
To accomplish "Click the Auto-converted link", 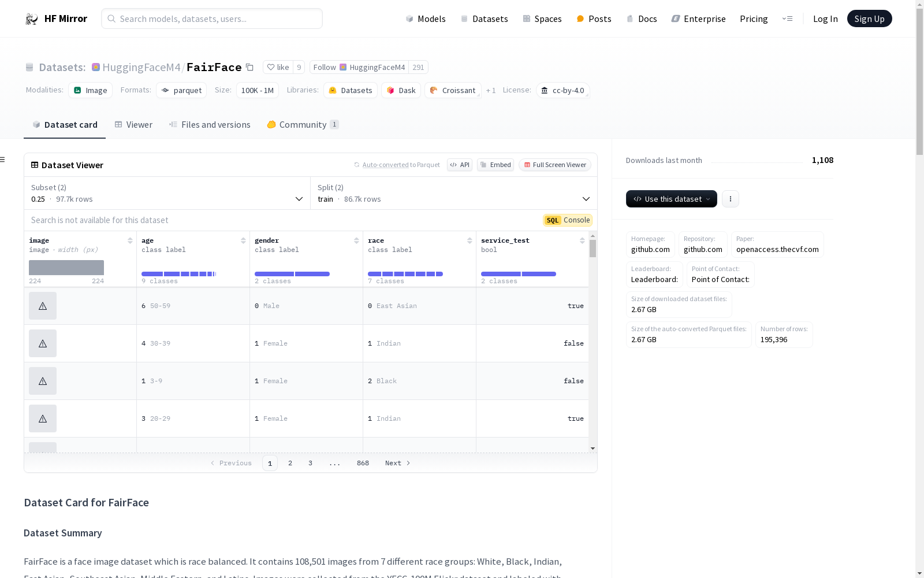I will click(x=385, y=165).
